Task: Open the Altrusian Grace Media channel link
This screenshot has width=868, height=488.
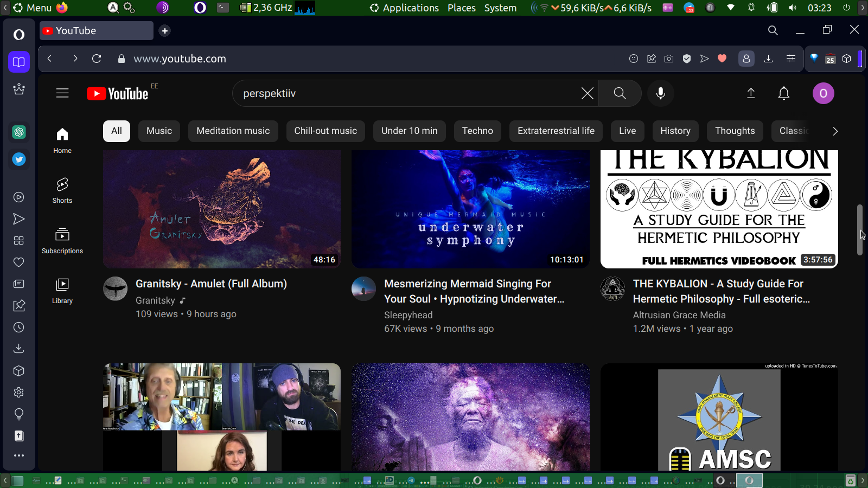Action: pos(679,315)
